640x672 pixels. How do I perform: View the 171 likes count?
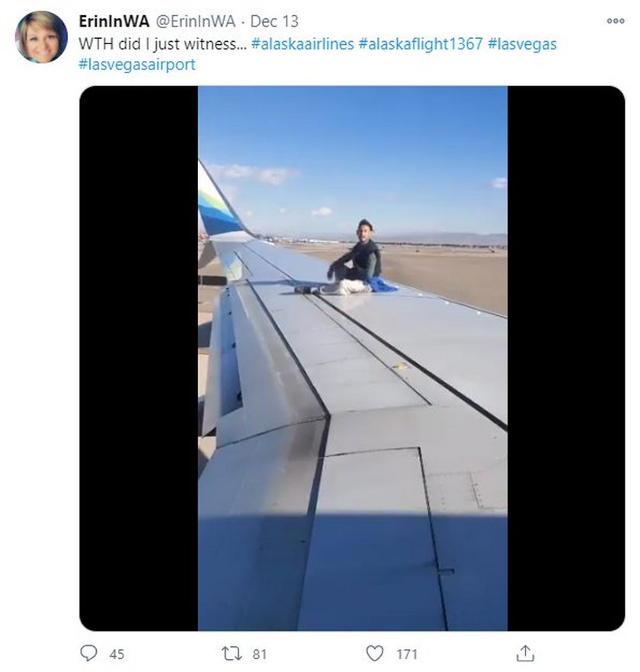click(407, 654)
